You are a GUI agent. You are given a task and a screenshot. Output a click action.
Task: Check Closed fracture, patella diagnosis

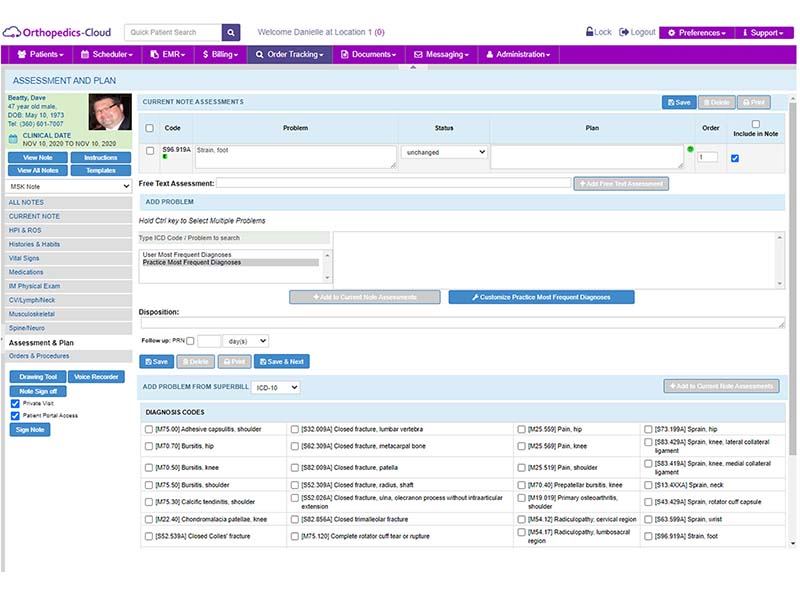pyautogui.click(x=294, y=468)
